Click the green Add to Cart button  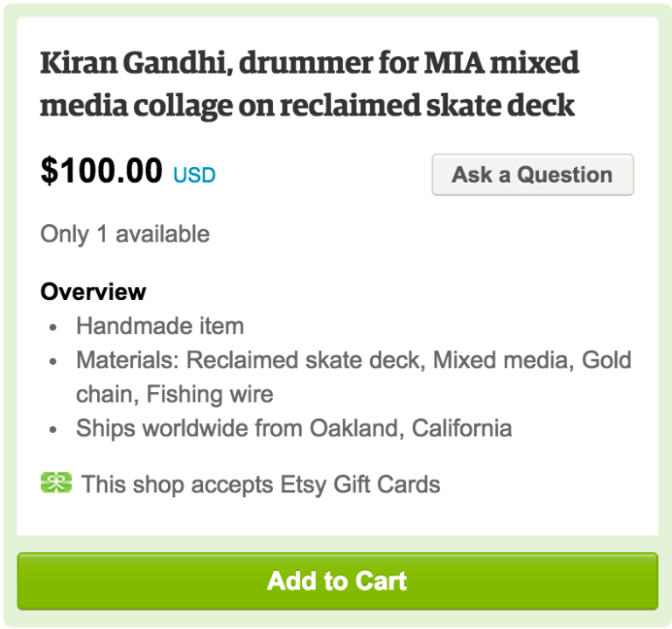click(337, 581)
